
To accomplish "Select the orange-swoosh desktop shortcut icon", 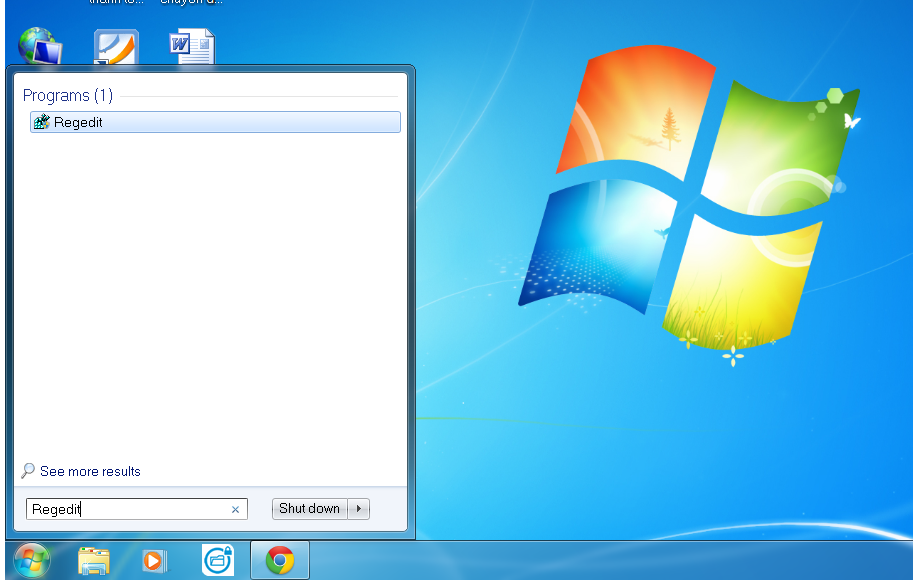I will (116, 47).
